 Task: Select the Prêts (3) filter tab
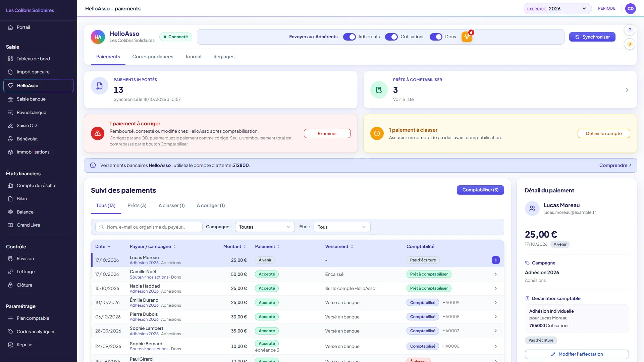[x=137, y=205]
